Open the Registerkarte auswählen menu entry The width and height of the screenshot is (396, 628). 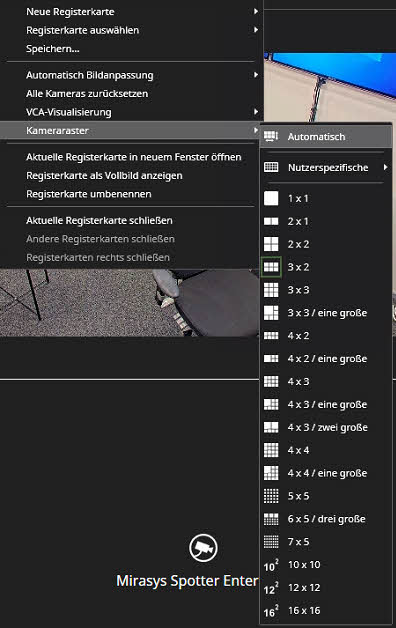coord(131,30)
